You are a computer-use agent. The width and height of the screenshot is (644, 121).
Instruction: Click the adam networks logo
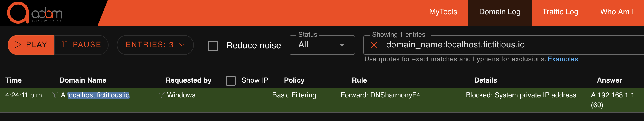point(35,13)
